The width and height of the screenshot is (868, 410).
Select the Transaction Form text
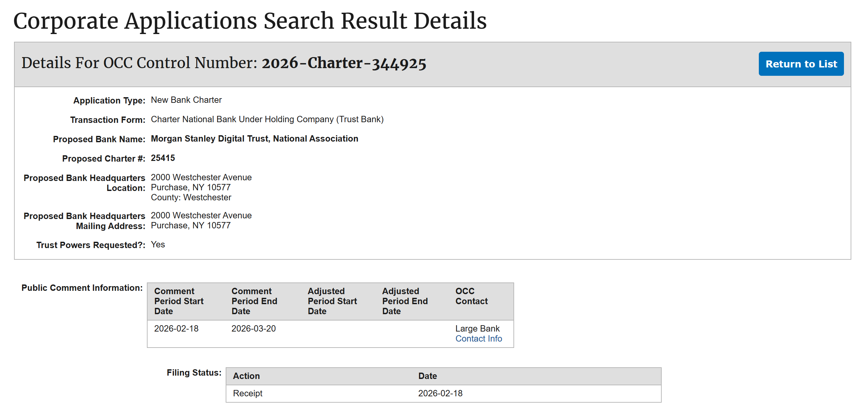(x=267, y=119)
